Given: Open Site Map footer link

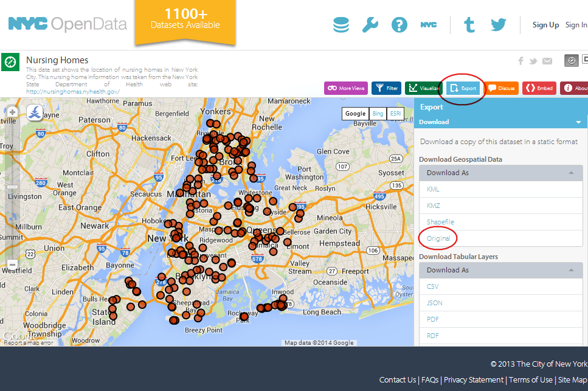Looking at the screenshot, I should pyautogui.click(x=573, y=380).
